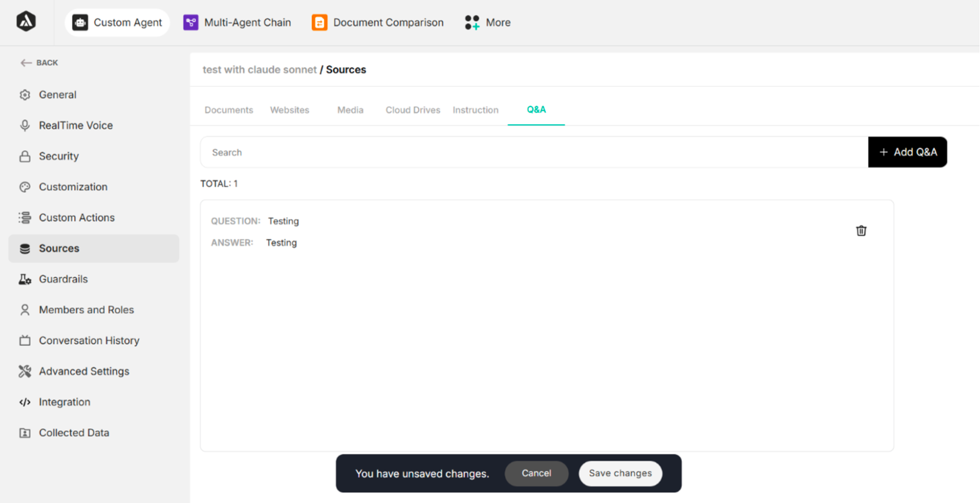Click the app logo in top-left corner

point(26,22)
